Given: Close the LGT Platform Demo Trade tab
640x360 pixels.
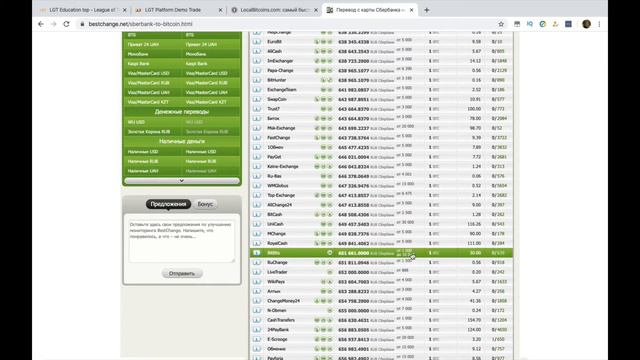Looking at the screenshot, I should [x=220, y=10].
